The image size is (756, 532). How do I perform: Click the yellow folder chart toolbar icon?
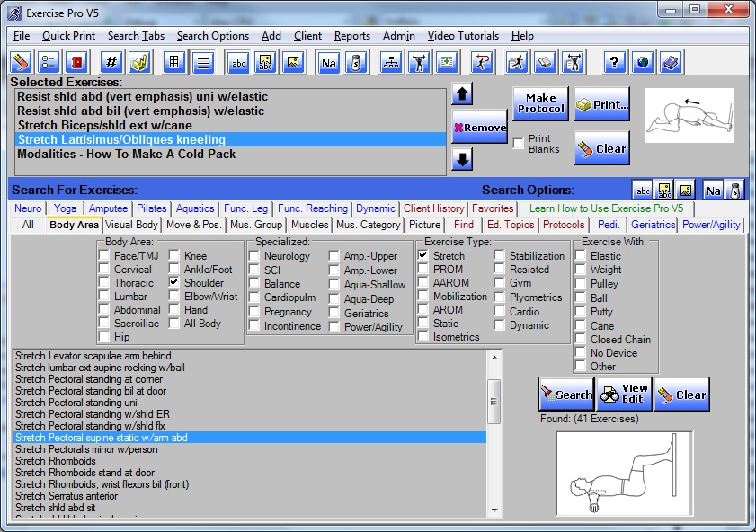(x=139, y=62)
